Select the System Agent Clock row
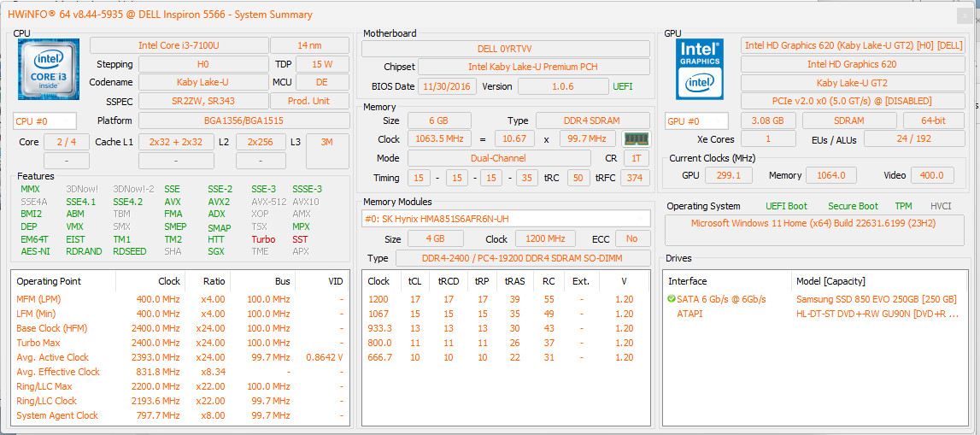This screenshot has height=435, width=980. [x=180, y=415]
